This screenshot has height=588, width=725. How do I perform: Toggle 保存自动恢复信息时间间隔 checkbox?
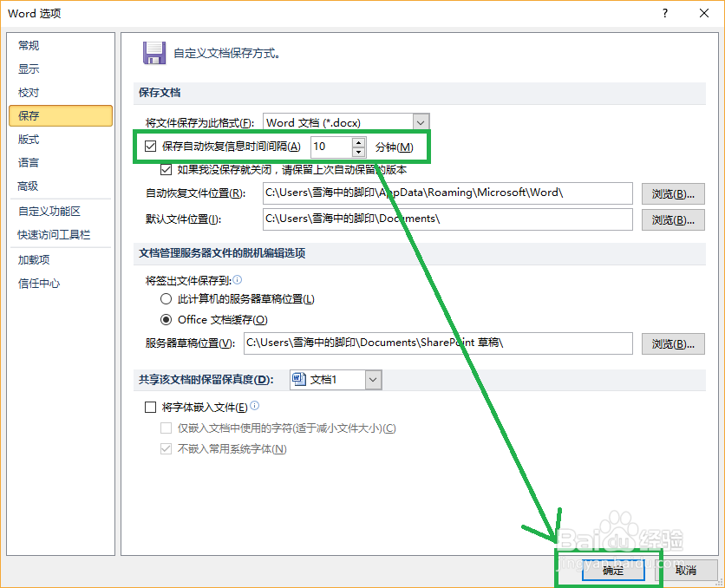pyautogui.click(x=150, y=147)
